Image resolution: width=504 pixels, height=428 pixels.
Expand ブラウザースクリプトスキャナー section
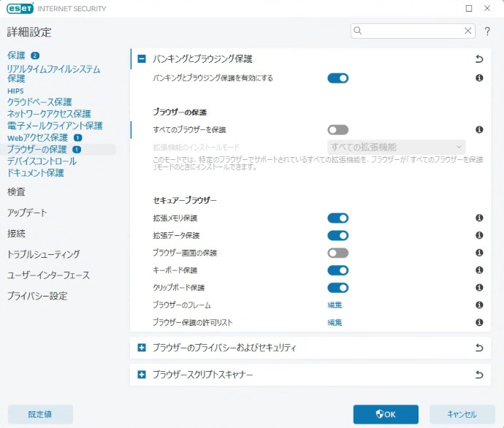(x=142, y=375)
